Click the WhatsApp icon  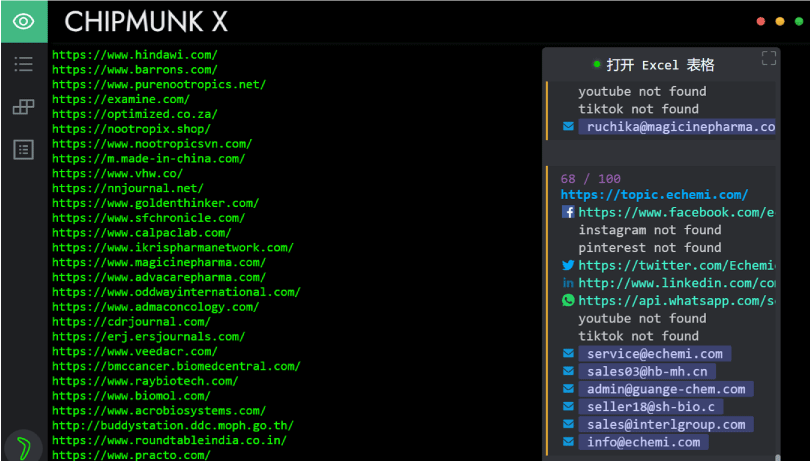click(x=568, y=300)
